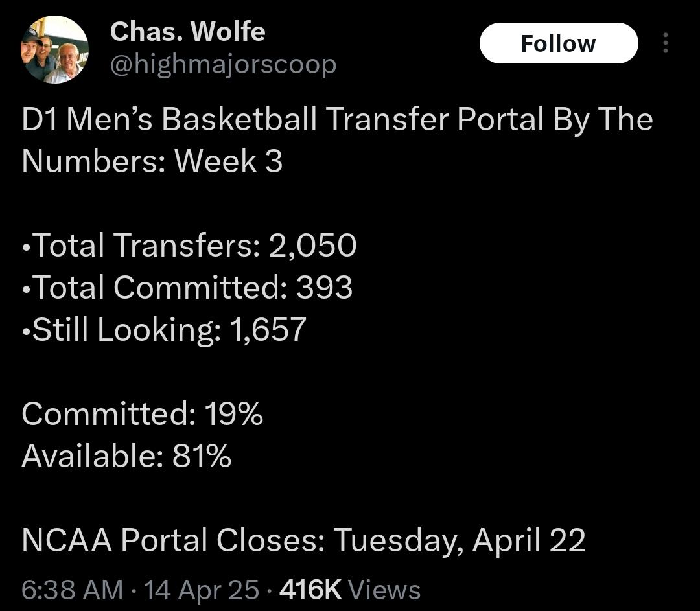Click the bullet before 'Total Transfers'
The image size is (700, 611).
click(x=26, y=247)
